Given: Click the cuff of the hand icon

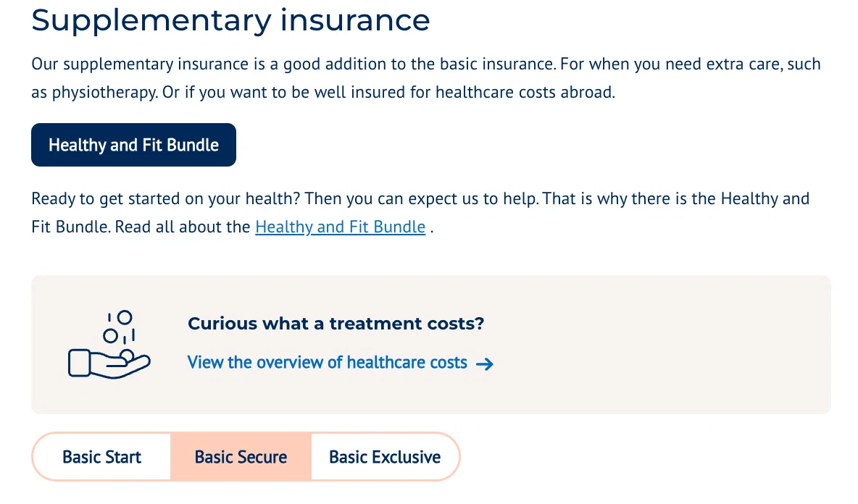Looking at the screenshot, I should click(x=79, y=363).
